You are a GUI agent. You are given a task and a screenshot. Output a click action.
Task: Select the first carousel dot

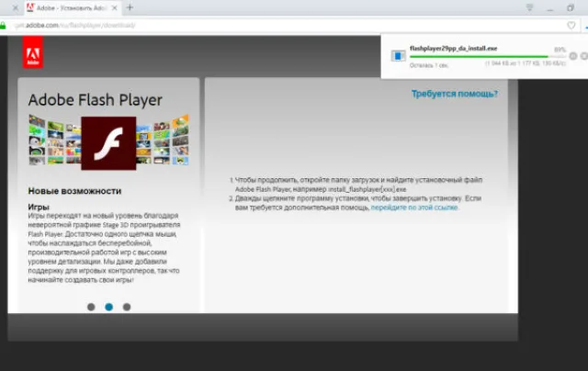(x=91, y=307)
